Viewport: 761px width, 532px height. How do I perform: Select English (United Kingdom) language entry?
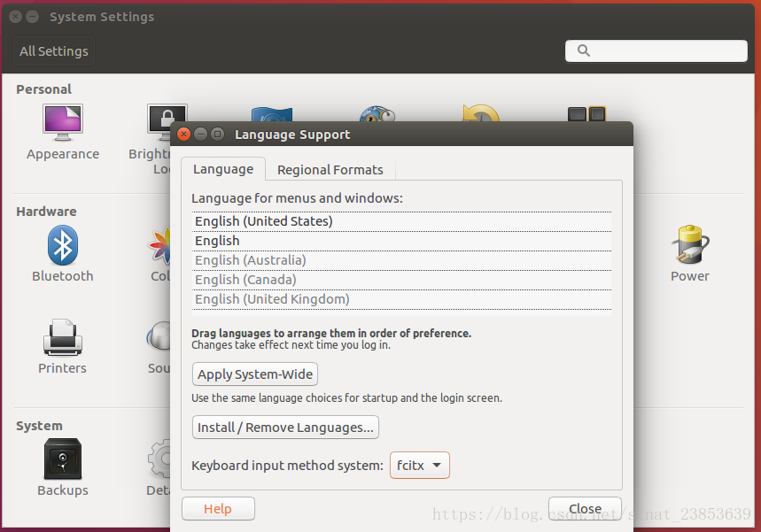coord(401,299)
